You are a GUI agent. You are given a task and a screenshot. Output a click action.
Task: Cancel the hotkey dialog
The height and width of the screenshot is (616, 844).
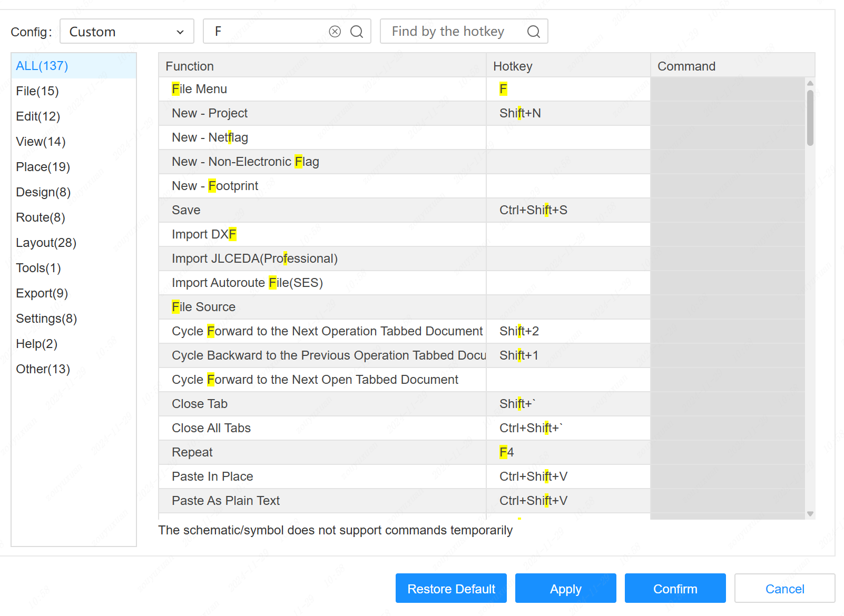784,589
